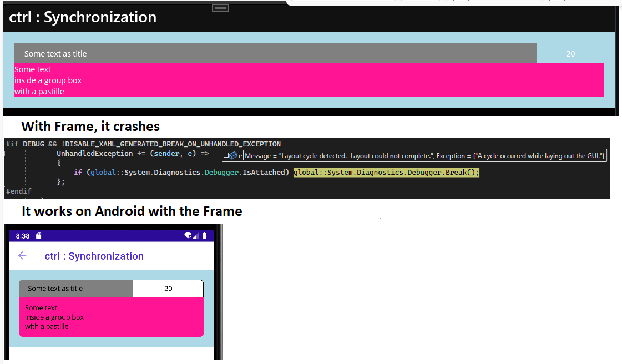622x364 pixels.
Task: Click 'With Frame, it crashes' heading
Action: (x=90, y=127)
